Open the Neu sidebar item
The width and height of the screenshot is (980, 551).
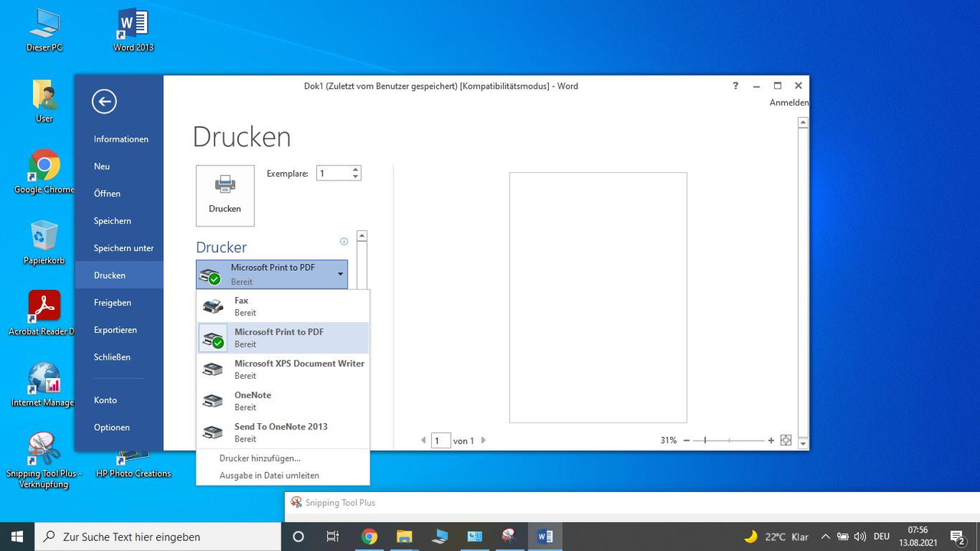(119, 166)
